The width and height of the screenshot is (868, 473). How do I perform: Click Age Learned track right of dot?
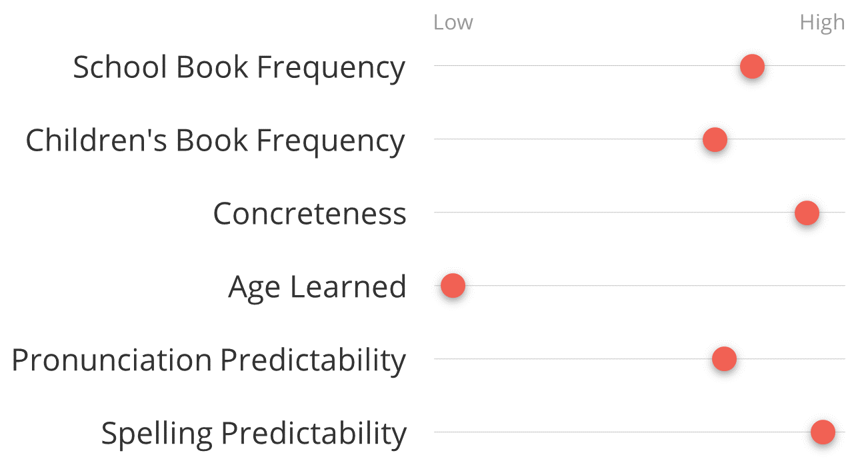[655, 286]
